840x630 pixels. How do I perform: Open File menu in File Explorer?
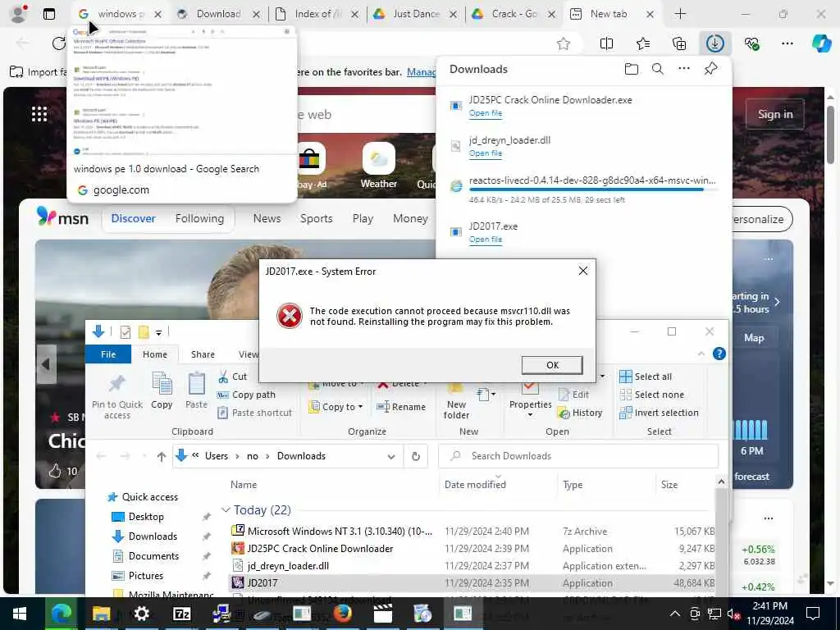[x=108, y=354]
